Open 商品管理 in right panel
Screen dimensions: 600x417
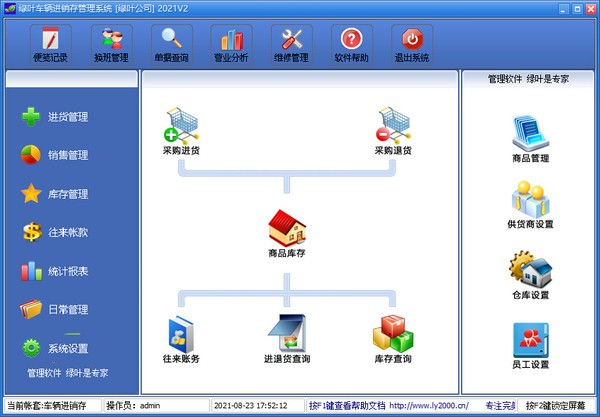[531, 139]
